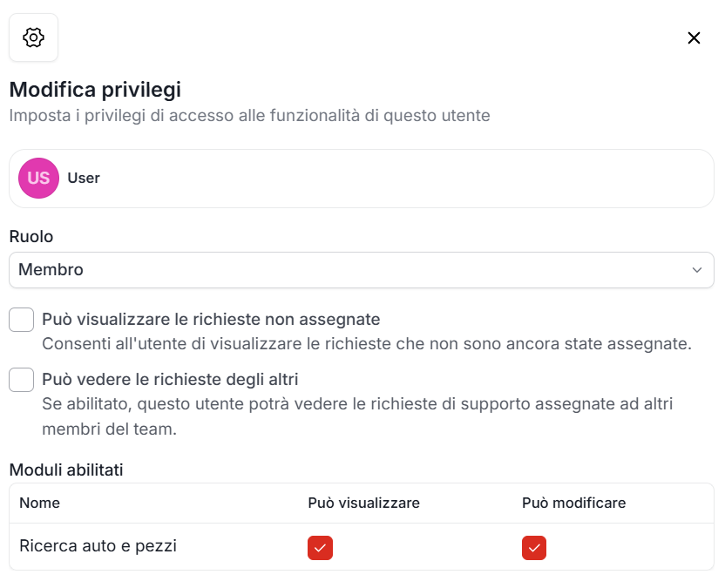Uncheck 'Può modificare' for Ricerca auto e pezzi
The width and height of the screenshot is (725, 588).
point(534,548)
